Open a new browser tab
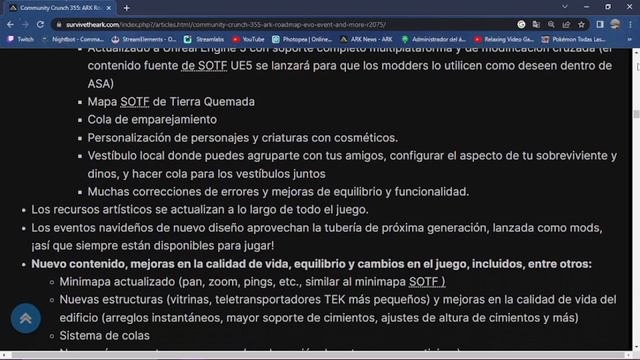The height and width of the screenshot is (360, 640). click(127, 8)
